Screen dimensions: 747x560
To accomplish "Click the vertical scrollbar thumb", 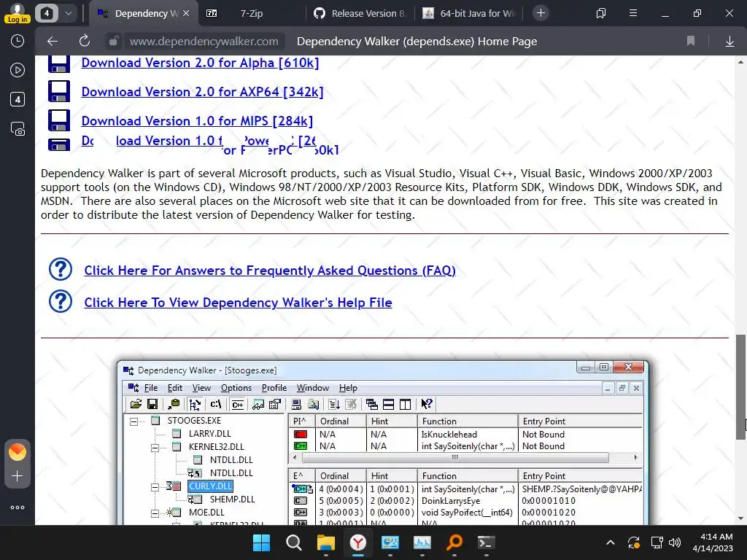I will pos(741,388).
